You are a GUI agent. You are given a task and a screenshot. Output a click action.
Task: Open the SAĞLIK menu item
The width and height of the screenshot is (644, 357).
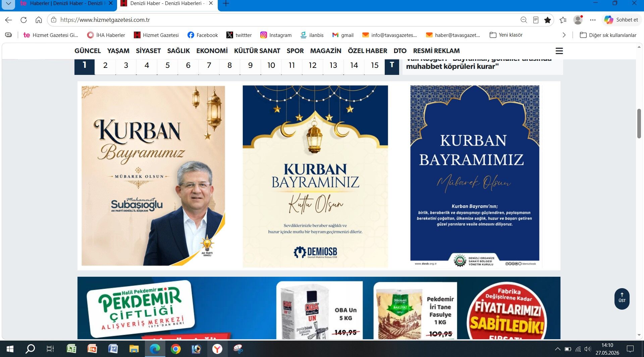tap(178, 51)
